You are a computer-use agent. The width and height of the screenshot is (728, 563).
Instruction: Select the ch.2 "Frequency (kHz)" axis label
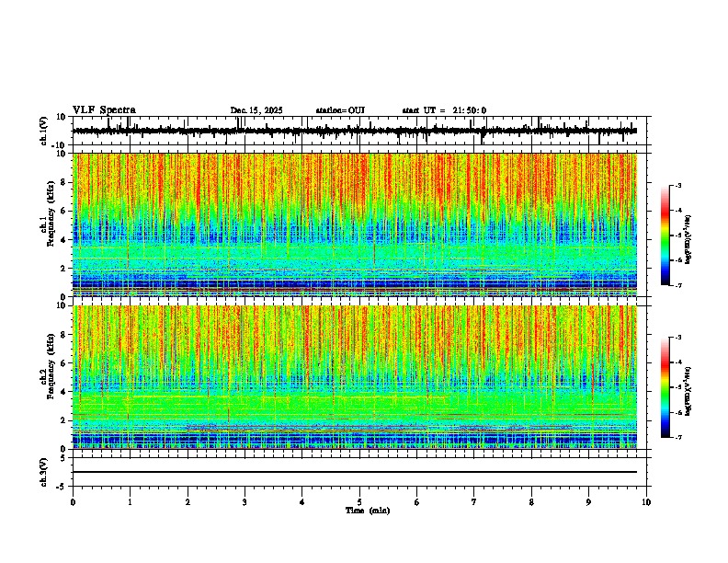(51, 366)
